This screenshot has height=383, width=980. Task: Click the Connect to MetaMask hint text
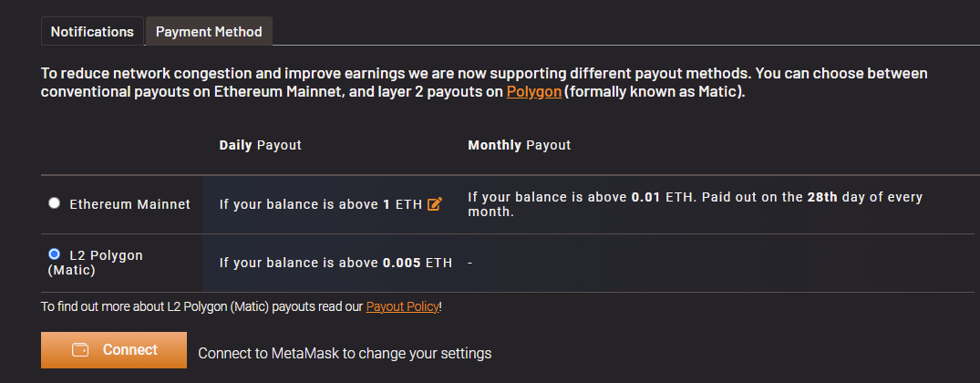[345, 354]
